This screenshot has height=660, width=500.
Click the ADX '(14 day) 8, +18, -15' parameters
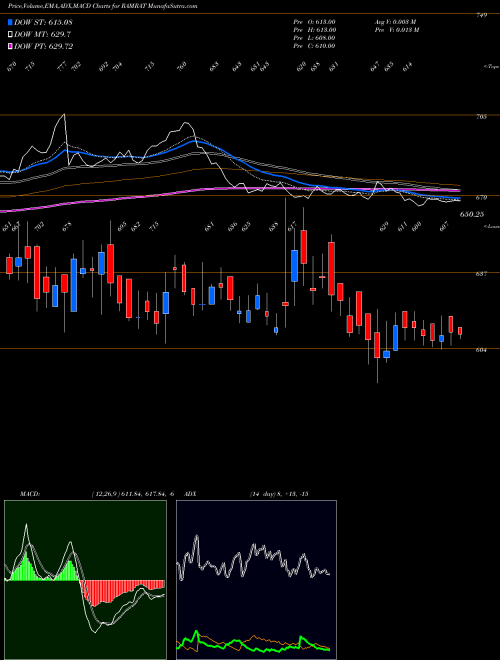click(x=279, y=494)
